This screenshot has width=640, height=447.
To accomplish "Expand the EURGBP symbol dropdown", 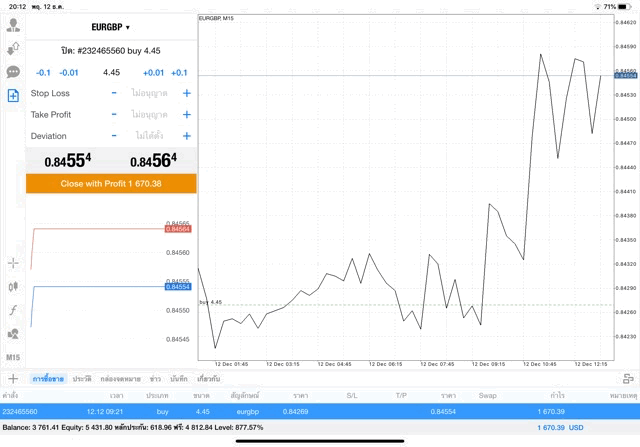I will 112,27.
